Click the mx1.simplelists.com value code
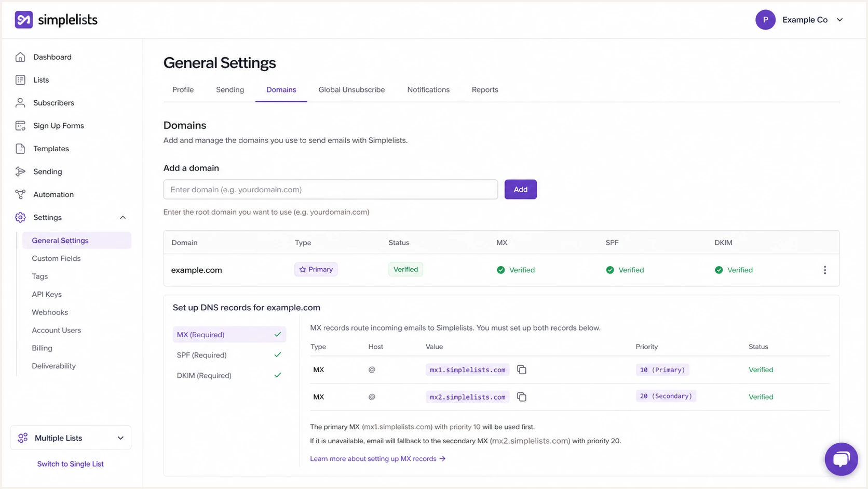 coord(468,369)
